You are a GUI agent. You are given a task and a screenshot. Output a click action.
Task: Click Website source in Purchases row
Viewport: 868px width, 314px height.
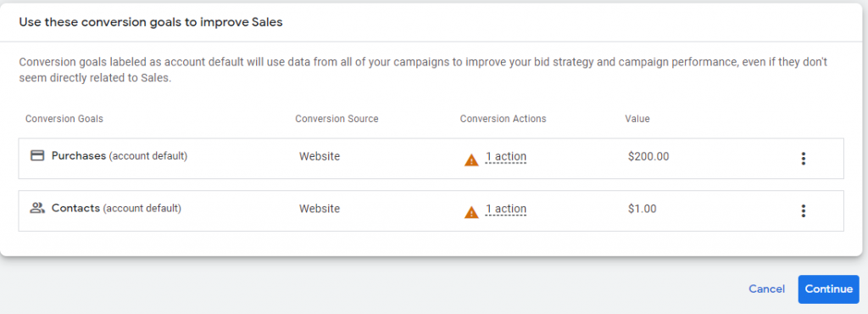pyautogui.click(x=320, y=157)
